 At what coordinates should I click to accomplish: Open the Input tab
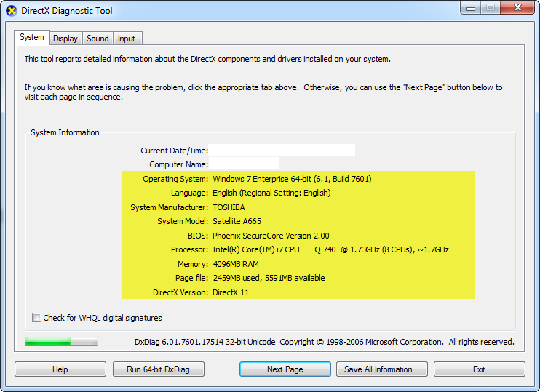click(127, 39)
